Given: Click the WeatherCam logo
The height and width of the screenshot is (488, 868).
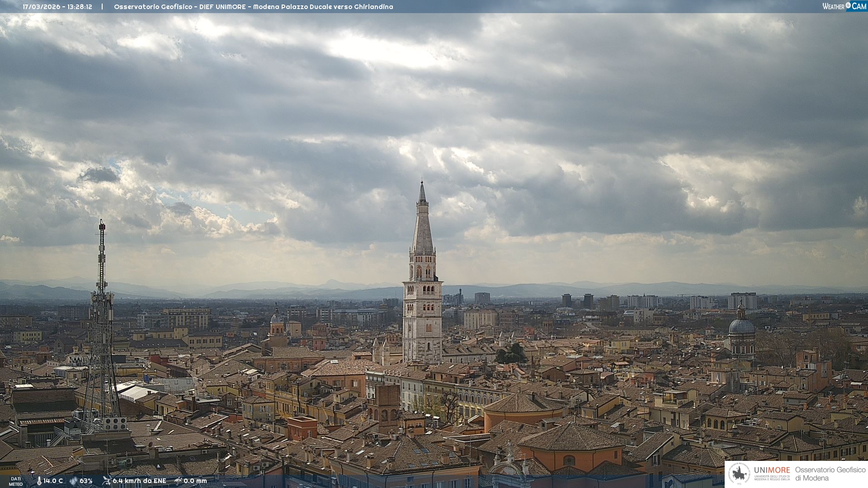Looking at the screenshot, I should tap(844, 6).
